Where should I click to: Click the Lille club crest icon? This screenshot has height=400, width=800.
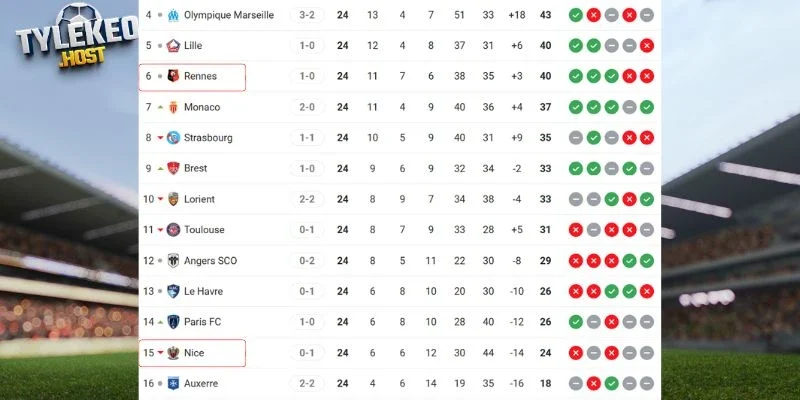coord(173,46)
